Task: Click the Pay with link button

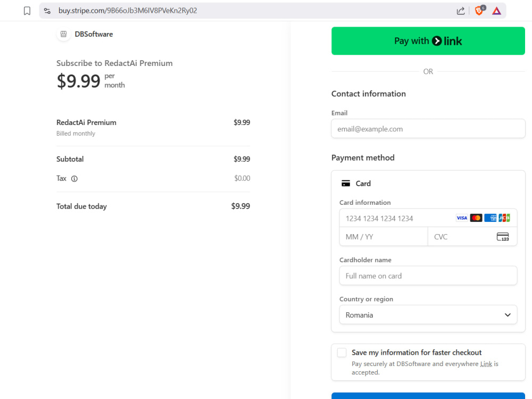Action: click(428, 41)
